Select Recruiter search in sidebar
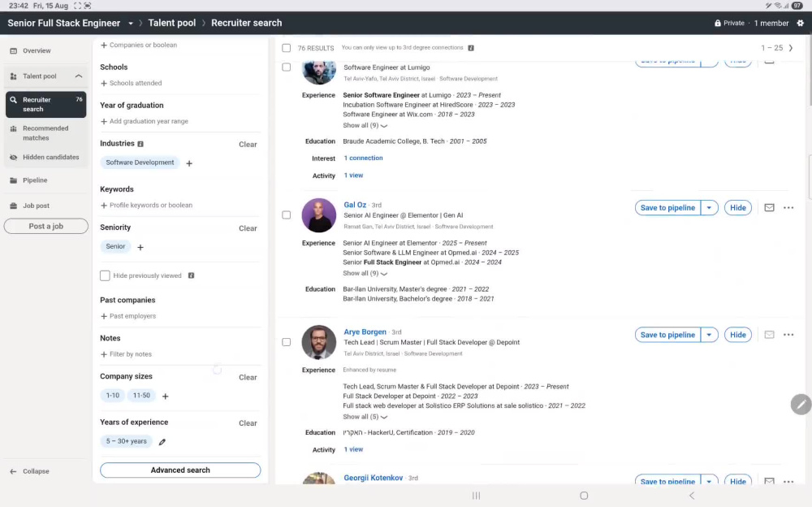Viewport: 812px width, 507px height. click(45, 104)
